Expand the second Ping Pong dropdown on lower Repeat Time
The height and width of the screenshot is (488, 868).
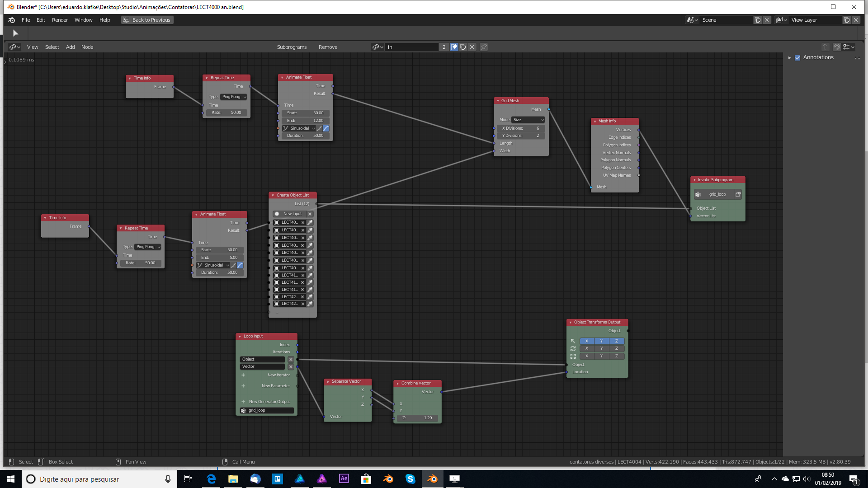[148, 246]
